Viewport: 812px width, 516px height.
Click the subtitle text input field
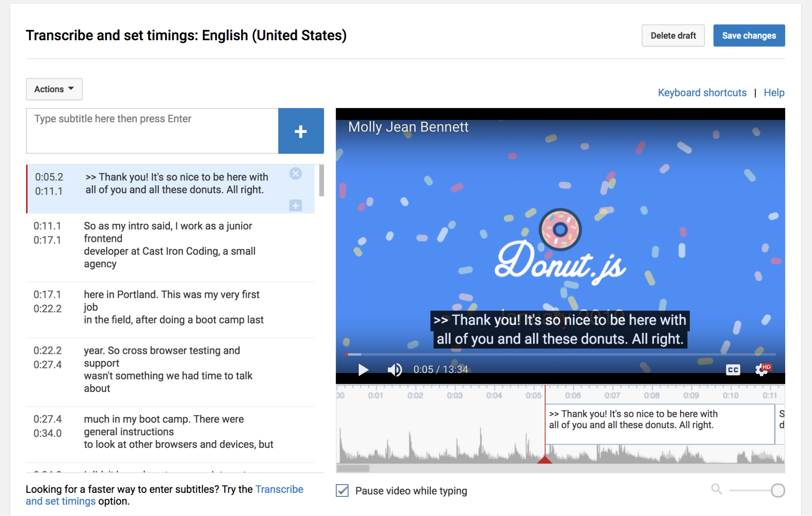[152, 131]
